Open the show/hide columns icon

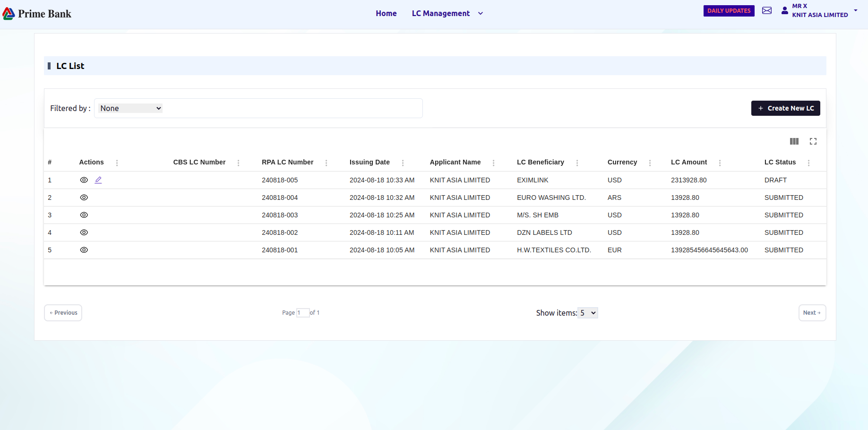794,141
